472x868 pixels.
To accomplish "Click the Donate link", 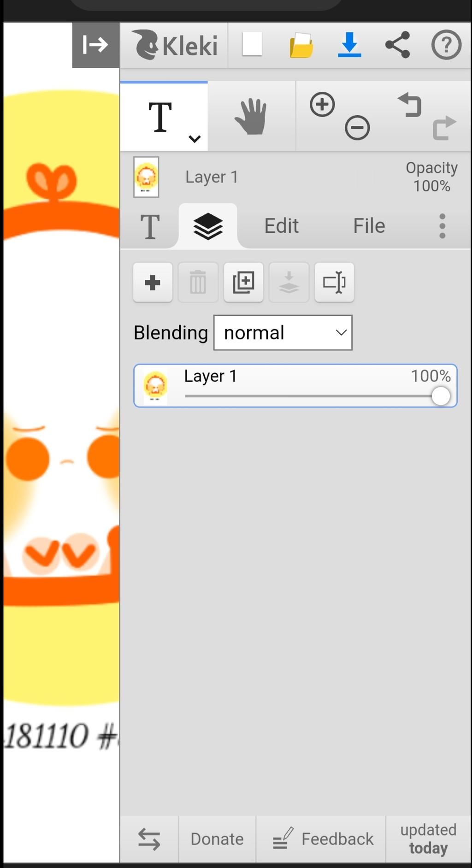I will [x=217, y=839].
